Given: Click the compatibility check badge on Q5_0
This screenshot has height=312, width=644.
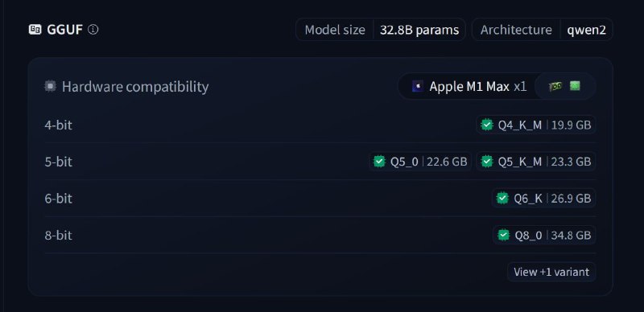Looking at the screenshot, I should 379,162.
